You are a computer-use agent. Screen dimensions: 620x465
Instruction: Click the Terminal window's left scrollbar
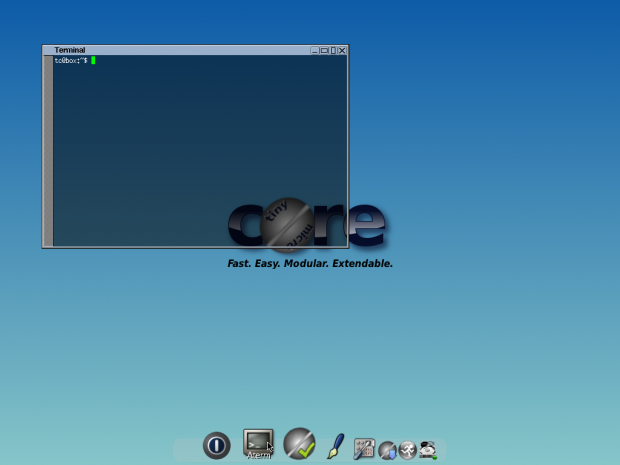point(48,151)
